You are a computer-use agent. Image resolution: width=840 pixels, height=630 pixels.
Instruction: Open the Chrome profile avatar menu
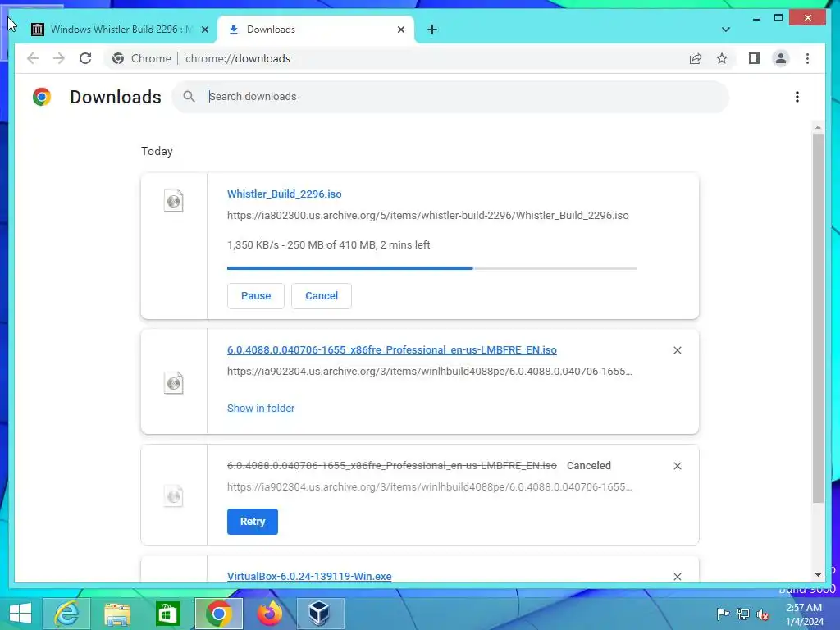tap(781, 58)
